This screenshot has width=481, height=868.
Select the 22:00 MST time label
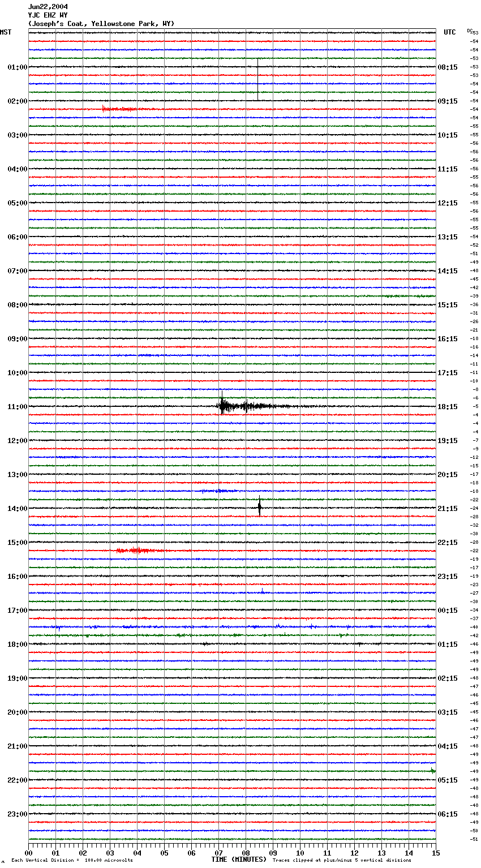click(x=18, y=780)
